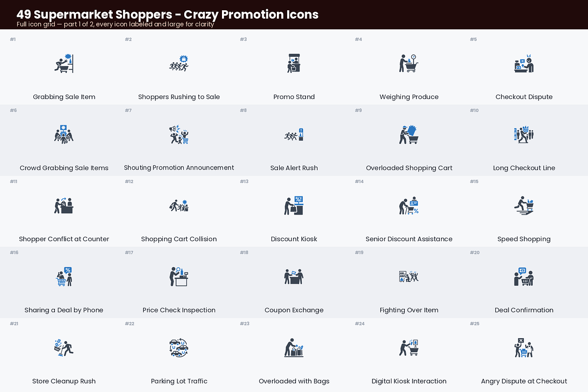Click the 'Overloaded Shopping Cart' label
The width and height of the screenshot is (588, 392).
409,168
